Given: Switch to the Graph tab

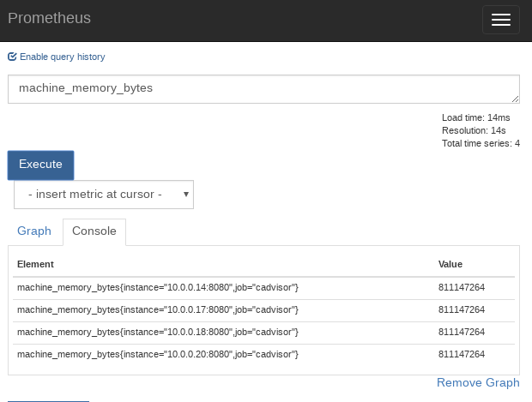Looking at the screenshot, I should [34, 231].
